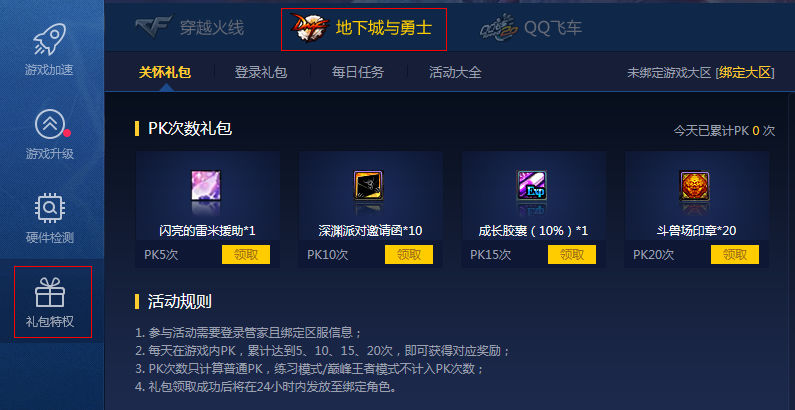Switch to the 穿越火线 game tab

(190, 27)
